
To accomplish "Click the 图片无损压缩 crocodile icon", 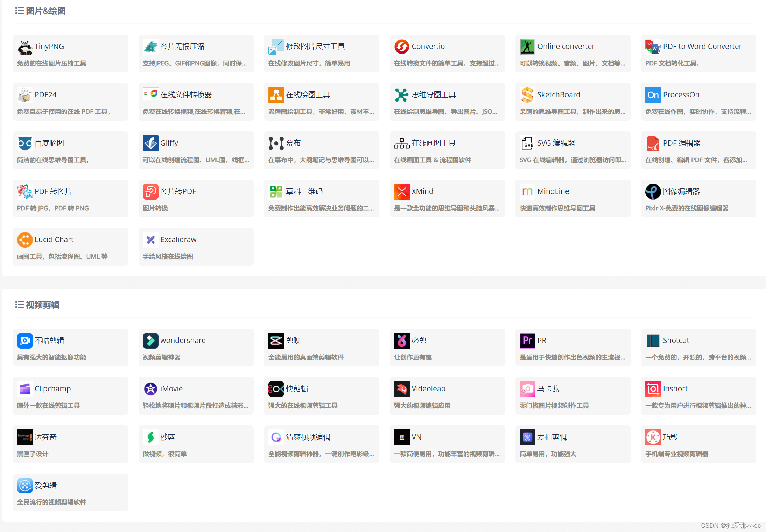I will [x=150, y=47].
